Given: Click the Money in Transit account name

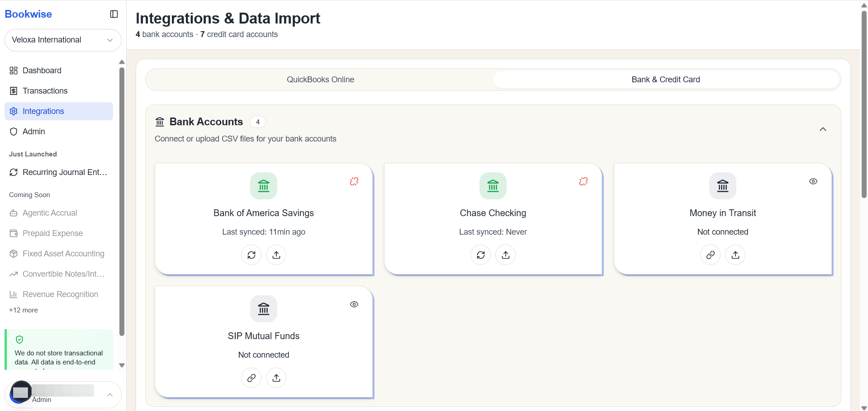Looking at the screenshot, I should [723, 213].
